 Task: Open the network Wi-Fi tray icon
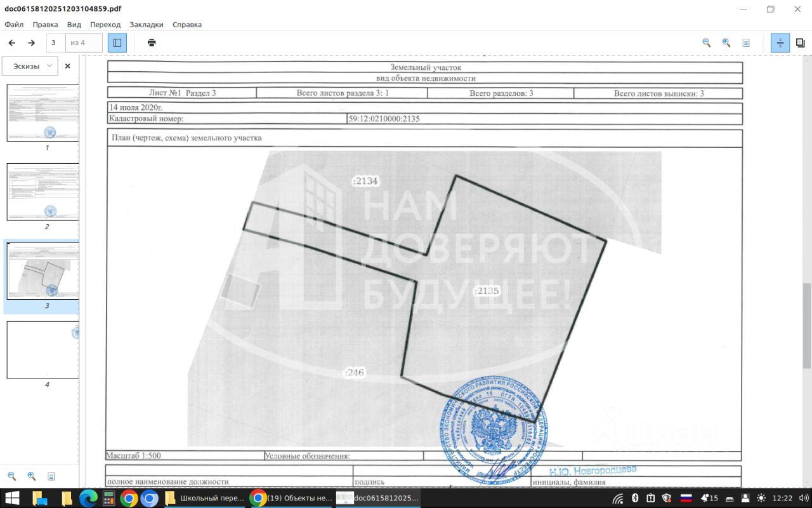(x=617, y=498)
